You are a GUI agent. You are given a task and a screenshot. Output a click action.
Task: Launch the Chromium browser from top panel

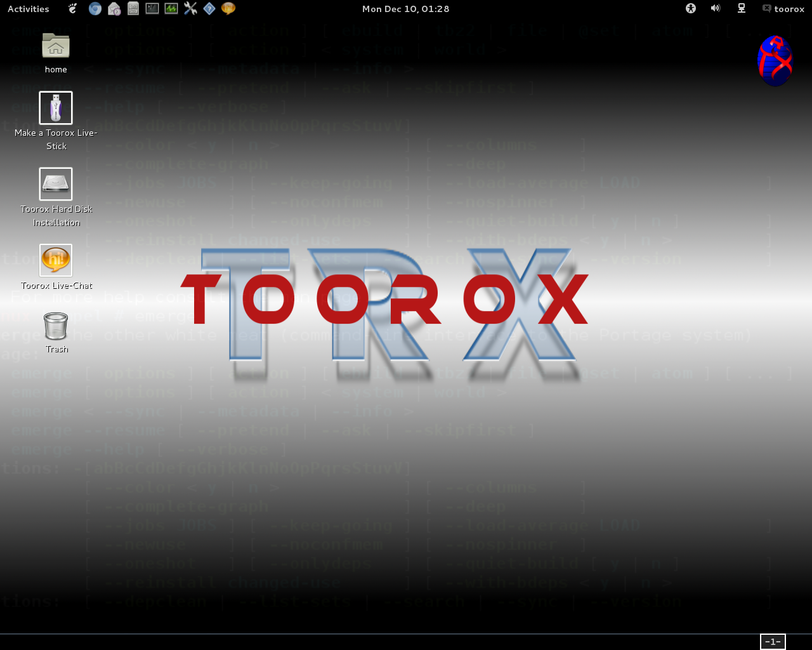pos(95,9)
